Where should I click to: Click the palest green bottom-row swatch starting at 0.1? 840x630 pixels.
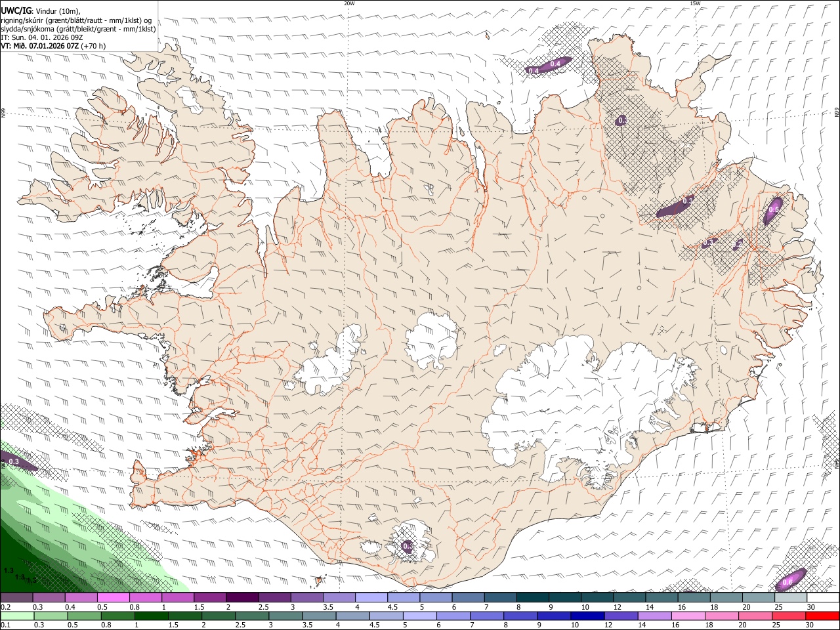17,616
